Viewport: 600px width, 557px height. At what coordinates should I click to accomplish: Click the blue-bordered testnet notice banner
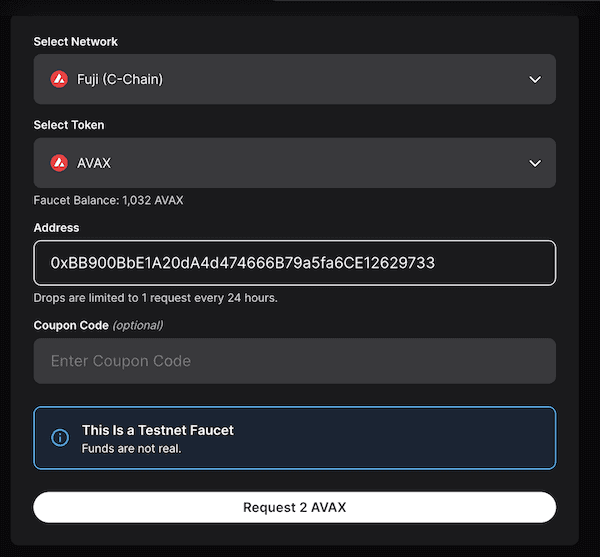point(400,438)
